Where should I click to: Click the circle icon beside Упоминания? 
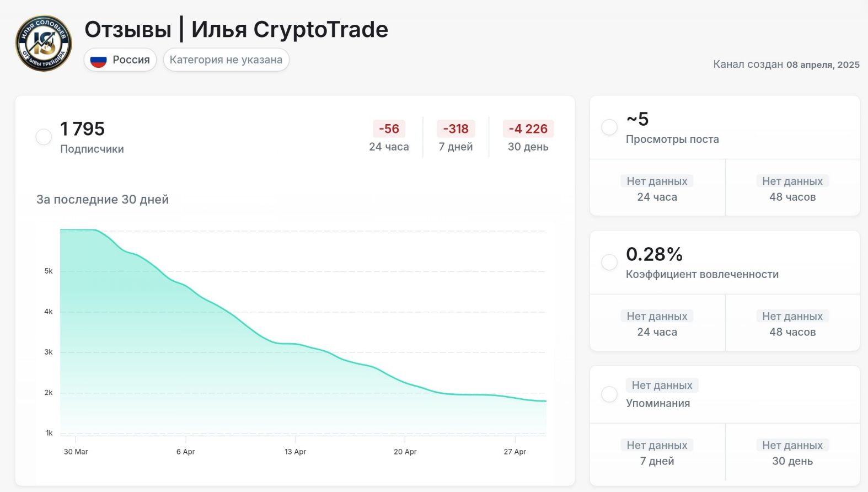coord(609,394)
